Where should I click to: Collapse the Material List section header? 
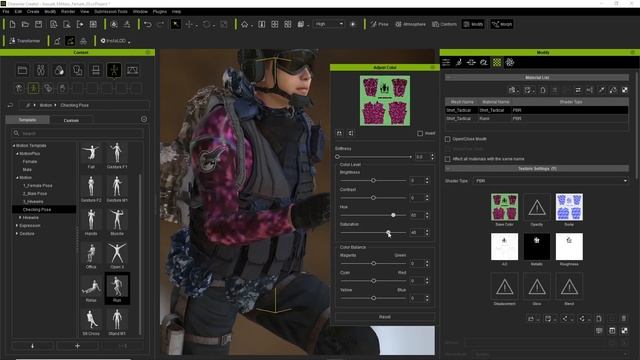click(x=537, y=78)
